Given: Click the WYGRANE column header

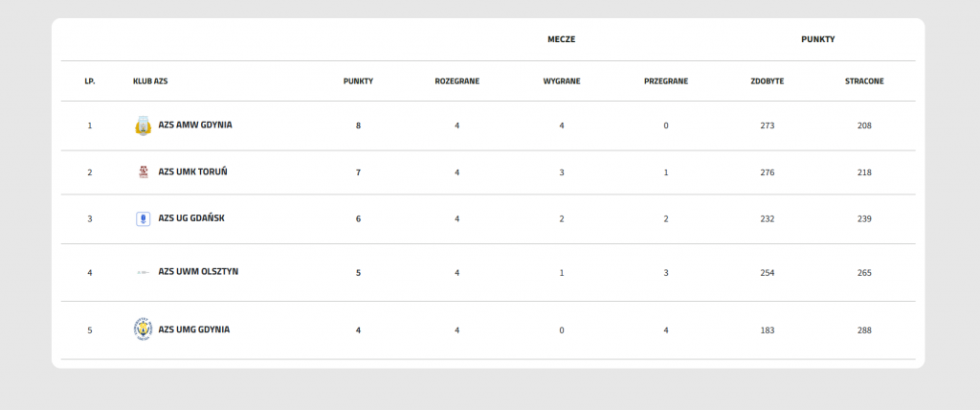Looking at the screenshot, I should [562, 81].
